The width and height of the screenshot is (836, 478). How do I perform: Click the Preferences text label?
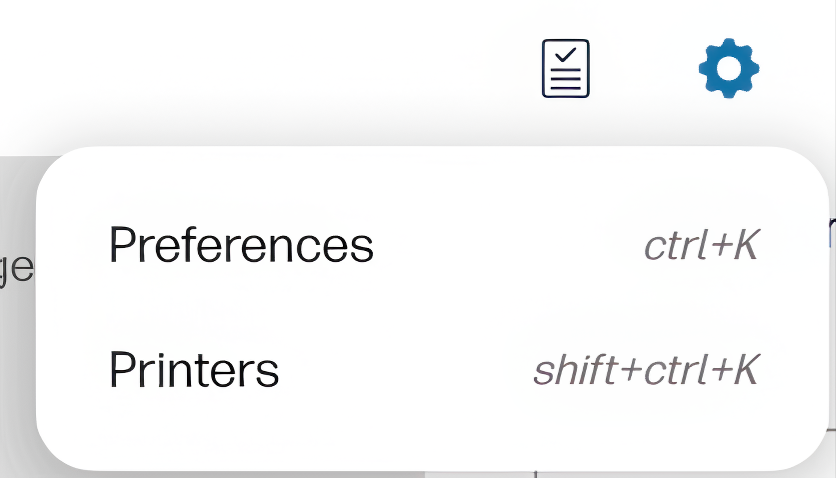241,246
